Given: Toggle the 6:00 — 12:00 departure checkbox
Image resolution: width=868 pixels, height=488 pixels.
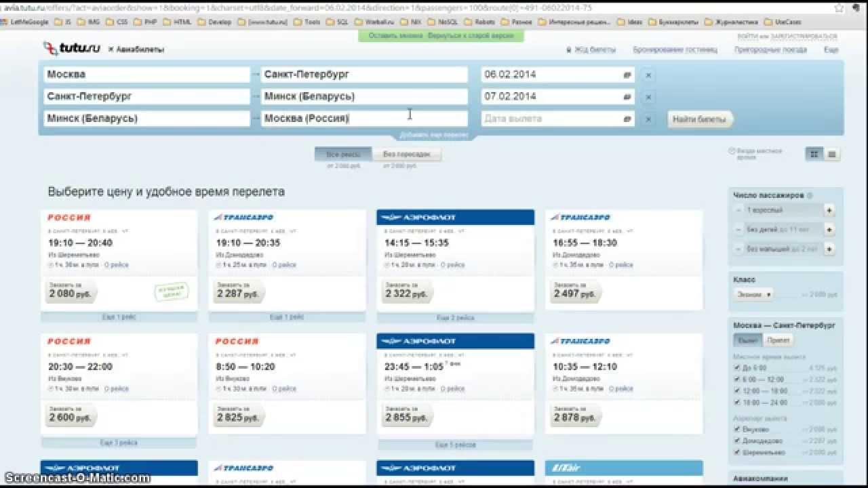Looking at the screenshot, I should point(737,380).
